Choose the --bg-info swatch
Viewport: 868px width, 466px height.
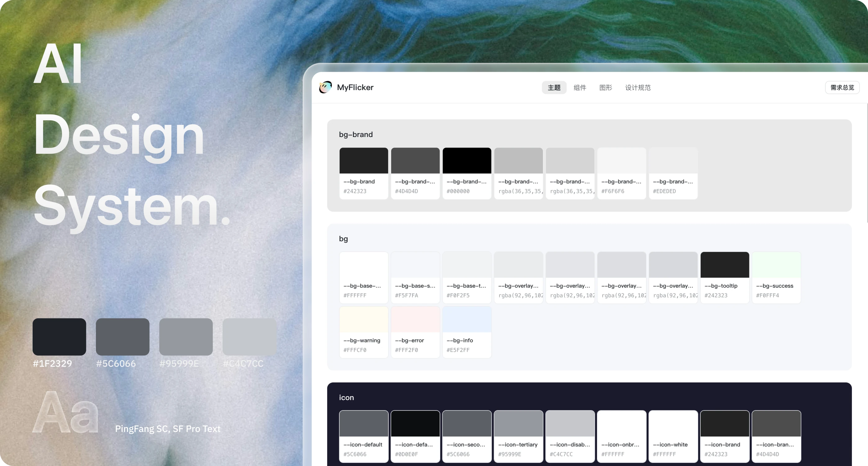click(x=467, y=332)
